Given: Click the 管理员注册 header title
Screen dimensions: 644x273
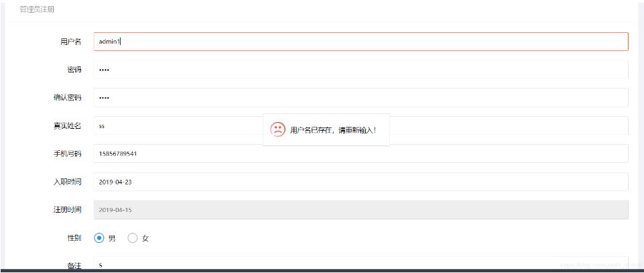Looking at the screenshot, I should point(37,9).
